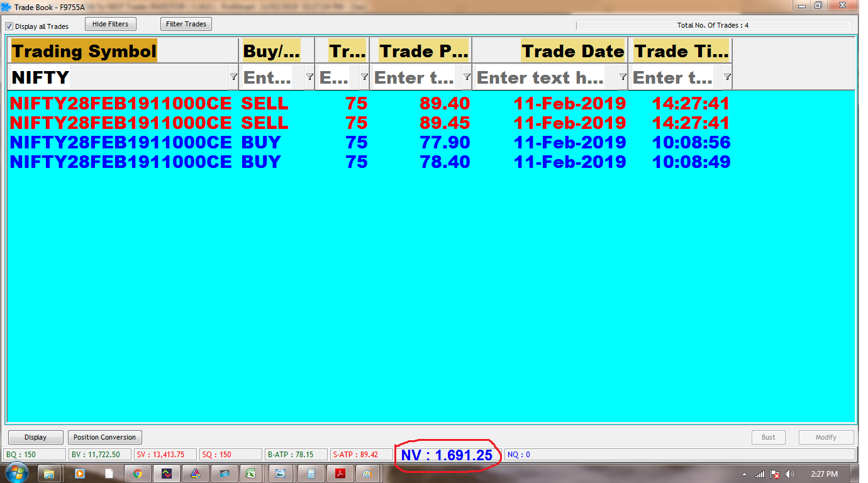The image size is (868, 483).
Task: Open Google Chrome from the taskbar
Action: 137,474
